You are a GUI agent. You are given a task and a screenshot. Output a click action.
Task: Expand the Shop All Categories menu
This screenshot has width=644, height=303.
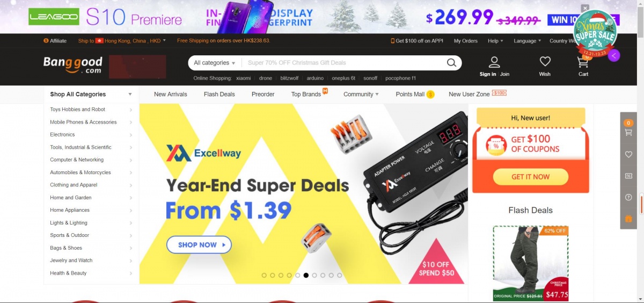tap(91, 94)
